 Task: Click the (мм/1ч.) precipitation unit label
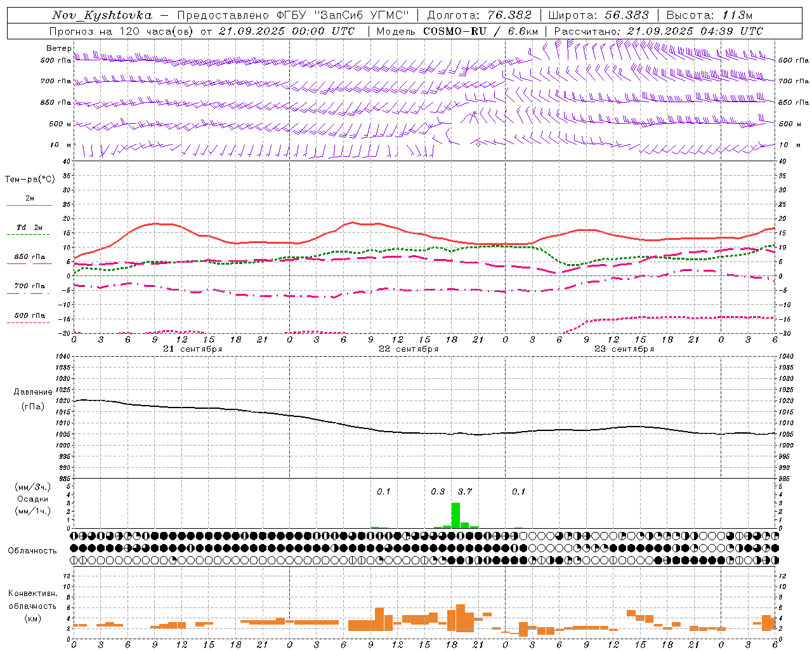click(33, 511)
